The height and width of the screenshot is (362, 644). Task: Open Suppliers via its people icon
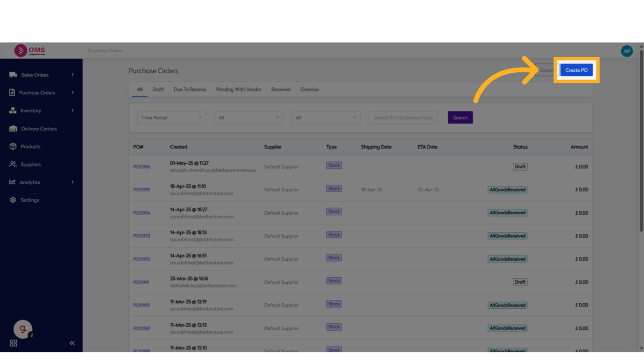[13, 164]
